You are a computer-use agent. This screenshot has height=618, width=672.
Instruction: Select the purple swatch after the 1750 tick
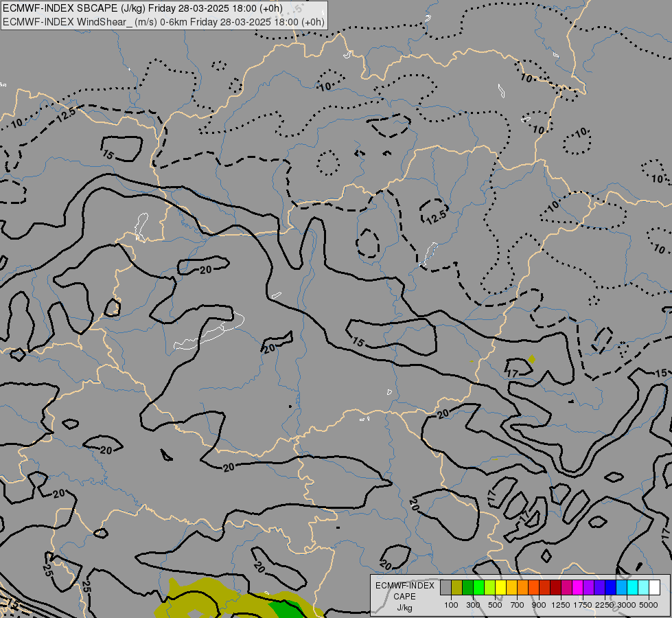click(x=588, y=588)
